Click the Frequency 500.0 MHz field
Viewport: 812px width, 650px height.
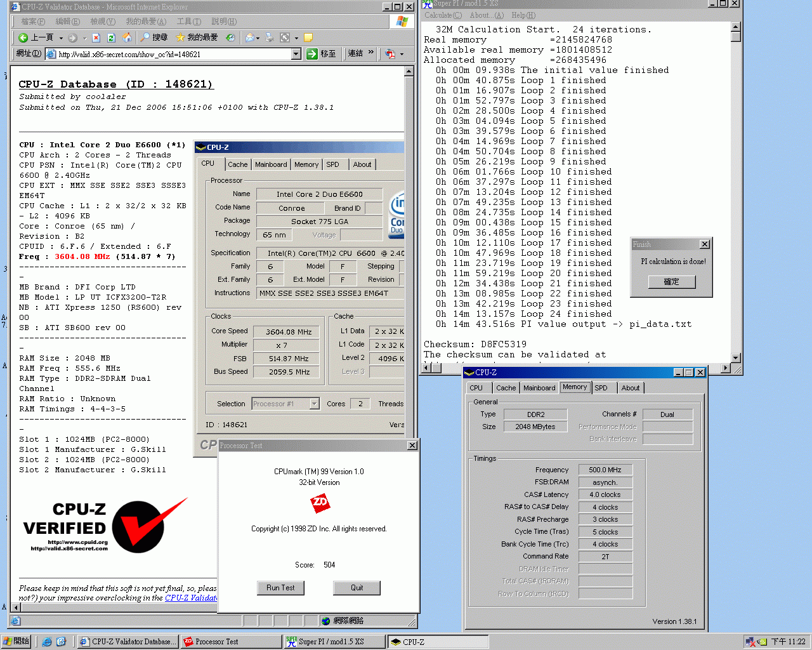coord(605,470)
